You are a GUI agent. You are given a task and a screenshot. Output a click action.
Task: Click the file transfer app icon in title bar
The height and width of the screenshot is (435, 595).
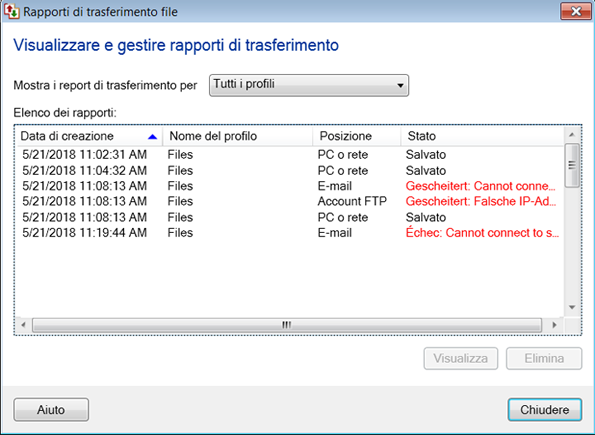click(11, 11)
